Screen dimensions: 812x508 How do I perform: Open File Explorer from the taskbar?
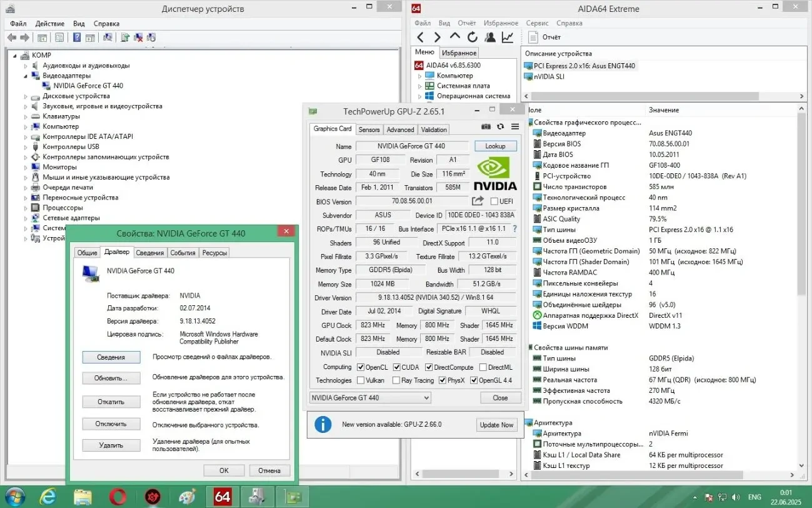click(x=83, y=497)
